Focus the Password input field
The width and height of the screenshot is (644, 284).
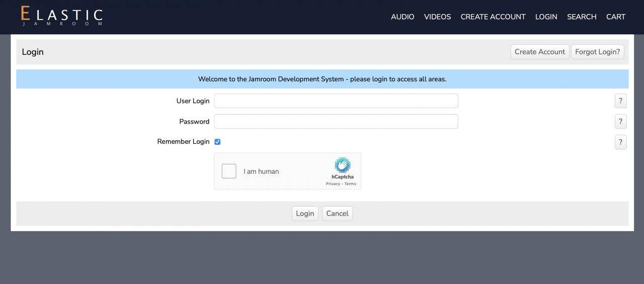[x=336, y=121]
